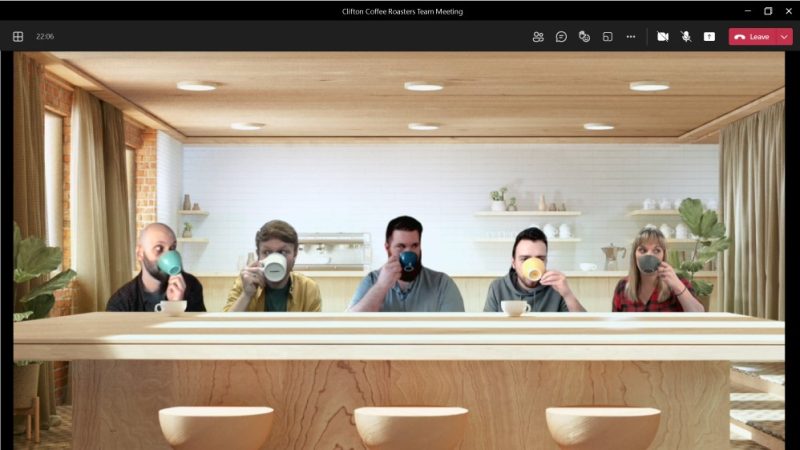Click the red Leave button
Image resolution: width=800 pixels, height=450 pixels.
click(752, 36)
